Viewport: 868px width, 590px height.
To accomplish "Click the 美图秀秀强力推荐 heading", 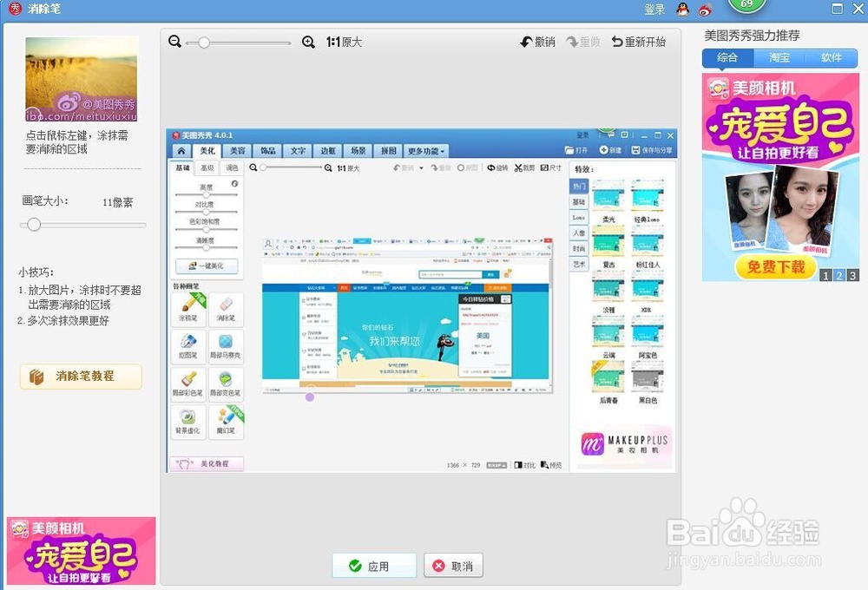I will pos(752,36).
